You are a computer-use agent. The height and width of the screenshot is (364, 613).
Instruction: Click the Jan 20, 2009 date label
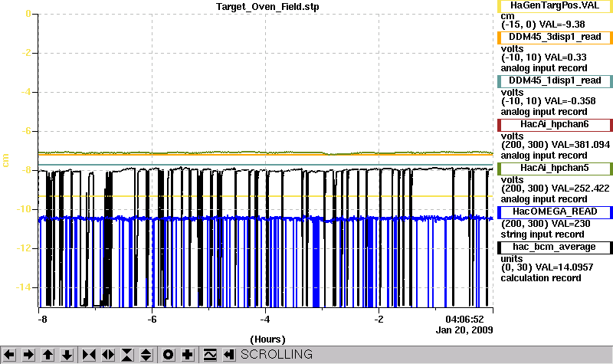pyautogui.click(x=464, y=330)
